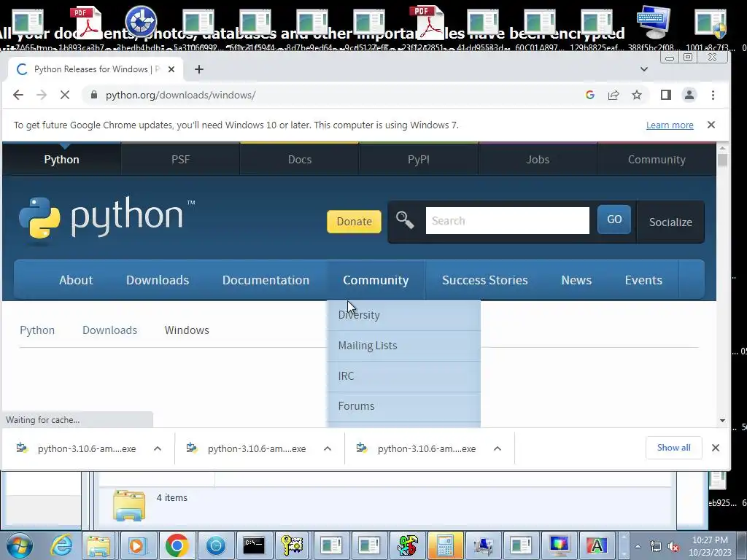Close the Python Releases tab
Viewport: 747px width, 560px height.
171,69
